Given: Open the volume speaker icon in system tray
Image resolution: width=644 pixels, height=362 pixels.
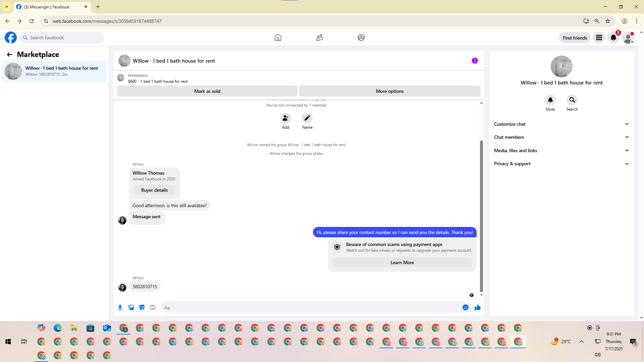Looking at the screenshot, I should click(x=597, y=355).
